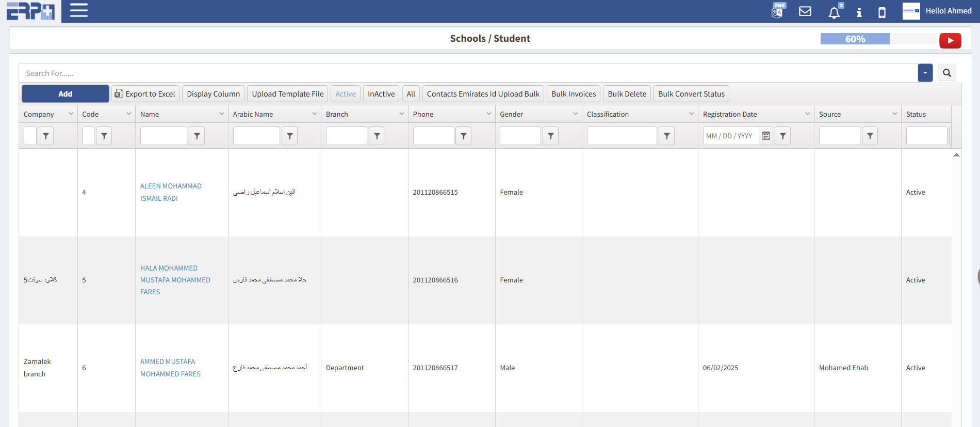Click the language translation icon

pos(777,11)
